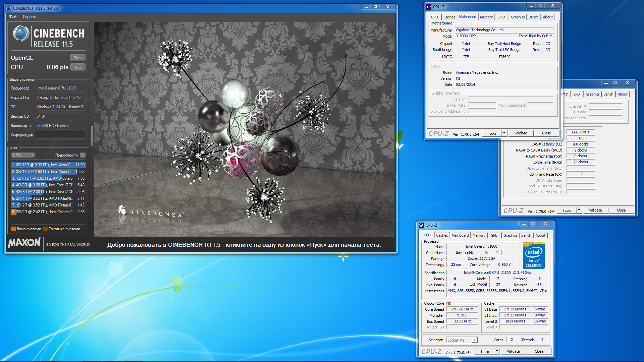Select ranking row 2 Intel Xeon 10.33
Viewport: 644px width, 362px height.
(48, 172)
